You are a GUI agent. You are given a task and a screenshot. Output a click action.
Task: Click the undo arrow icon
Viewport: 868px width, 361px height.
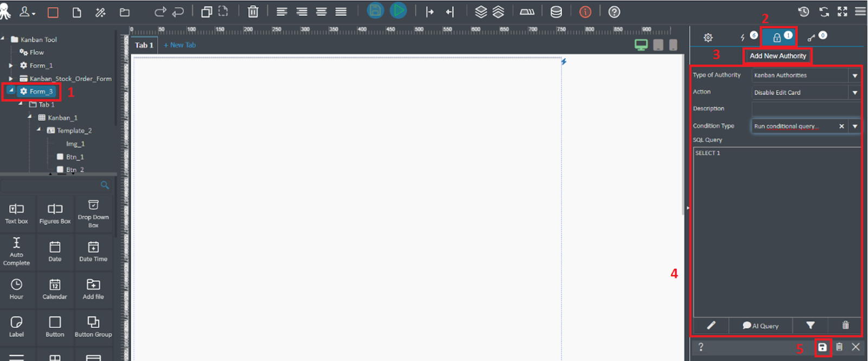pyautogui.click(x=178, y=12)
